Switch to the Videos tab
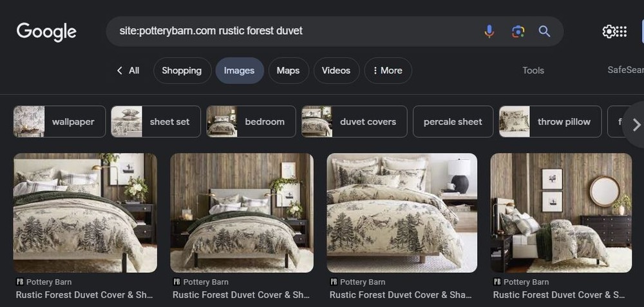Image resolution: width=644 pixels, height=307 pixels. pyautogui.click(x=336, y=70)
